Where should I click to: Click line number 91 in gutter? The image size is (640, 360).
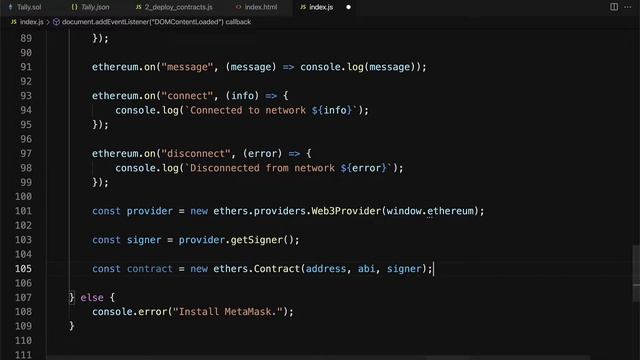pyautogui.click(x=26, y=67)
